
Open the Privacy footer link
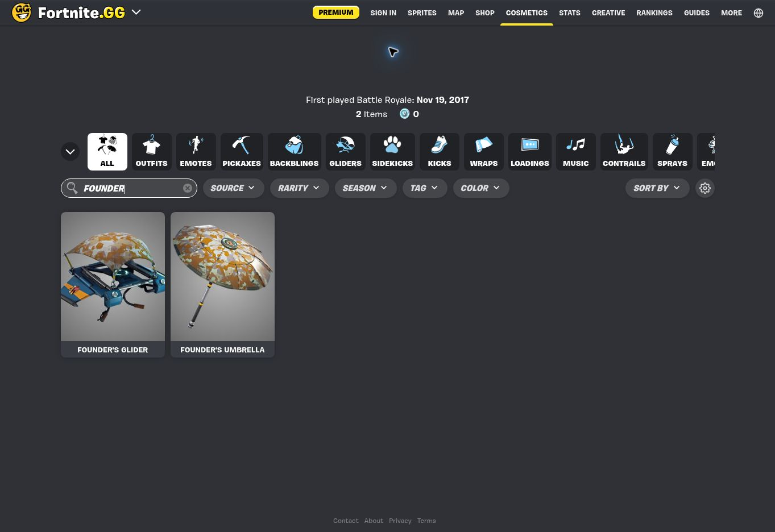tap(400, 521)
